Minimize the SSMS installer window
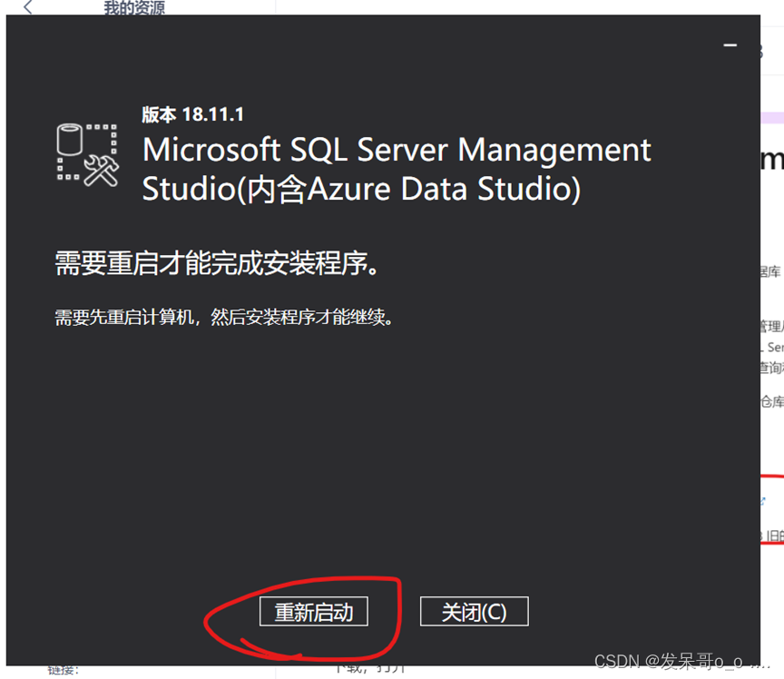 (730, 45)
